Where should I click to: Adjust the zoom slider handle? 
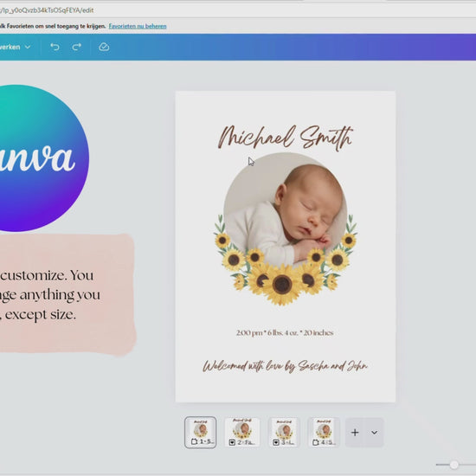pyautogui.click(x=454, y=465)
